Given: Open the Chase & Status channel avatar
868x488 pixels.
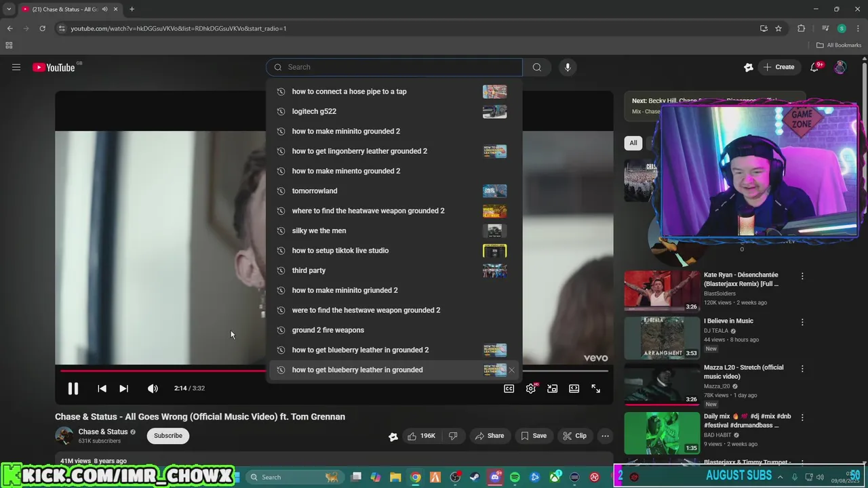Looking at the screenshot, I should point(64,436).
